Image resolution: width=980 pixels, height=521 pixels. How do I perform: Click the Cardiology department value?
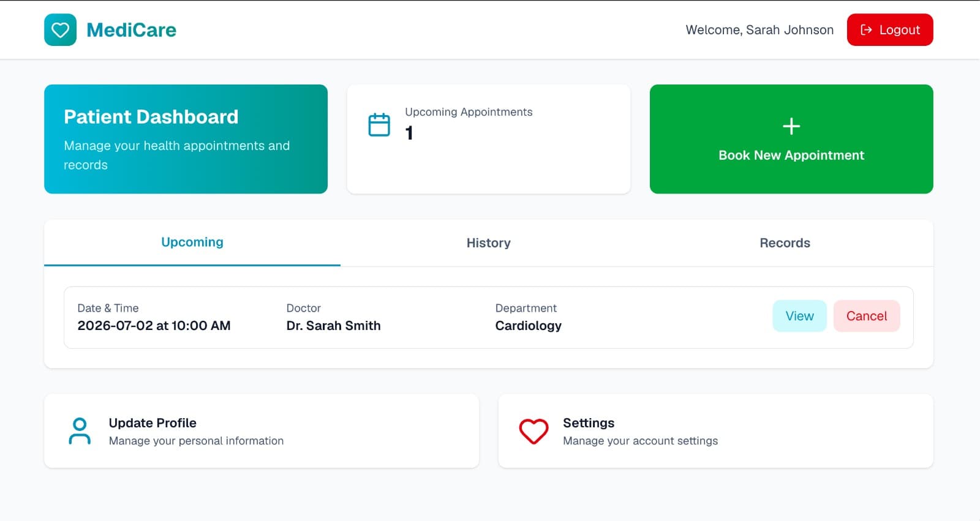pyautogui.click(x=528, y=326)
